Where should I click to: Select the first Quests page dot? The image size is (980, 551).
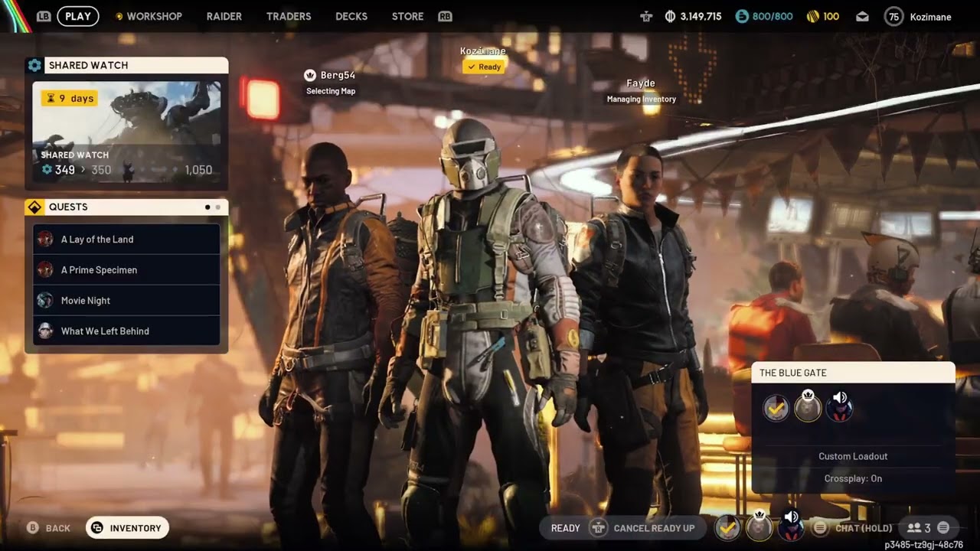click(207, 207)
